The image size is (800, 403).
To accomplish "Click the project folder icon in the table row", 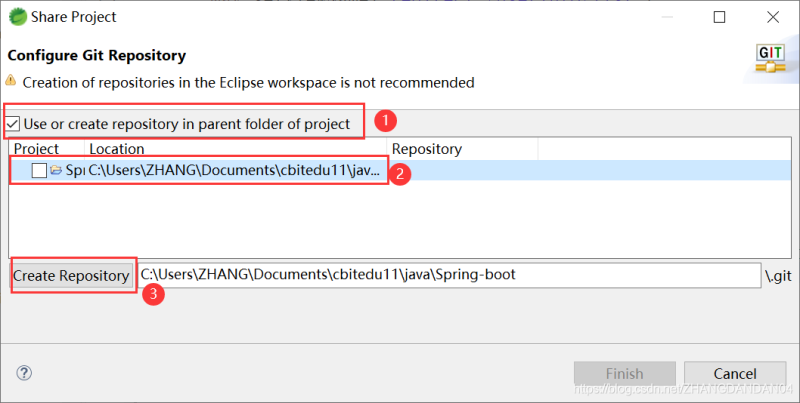I will [56, 171].
